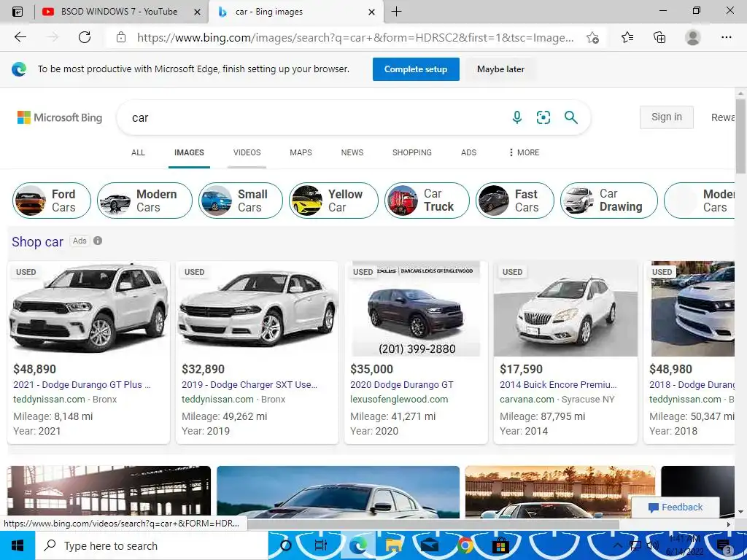Screen dimensions: 747x560
Task: Click the visual search camera icon
Action: coord(543,117)
